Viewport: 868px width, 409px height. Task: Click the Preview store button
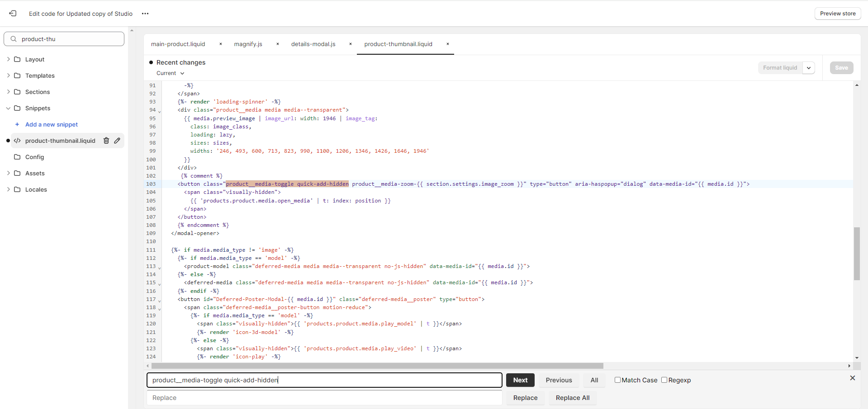coord(837,14)
